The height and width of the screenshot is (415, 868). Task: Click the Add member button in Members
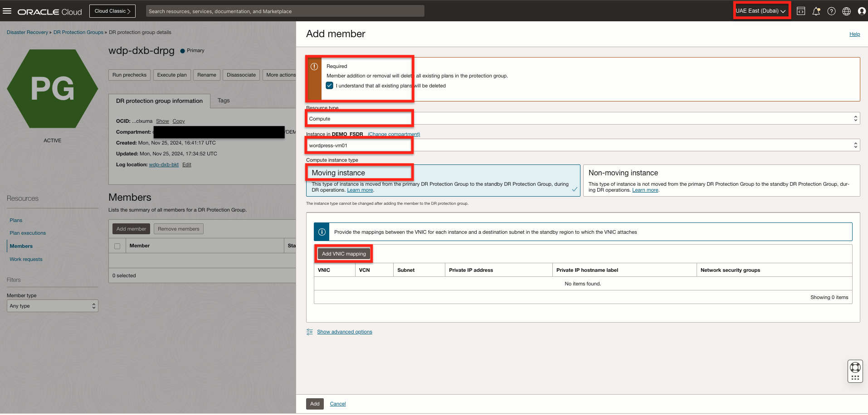(x=131, y=229)
